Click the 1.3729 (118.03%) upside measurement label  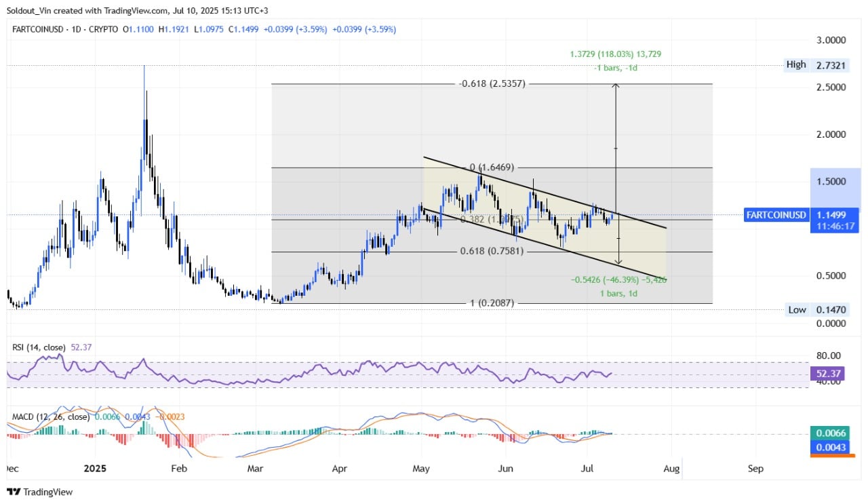point(616,54)
